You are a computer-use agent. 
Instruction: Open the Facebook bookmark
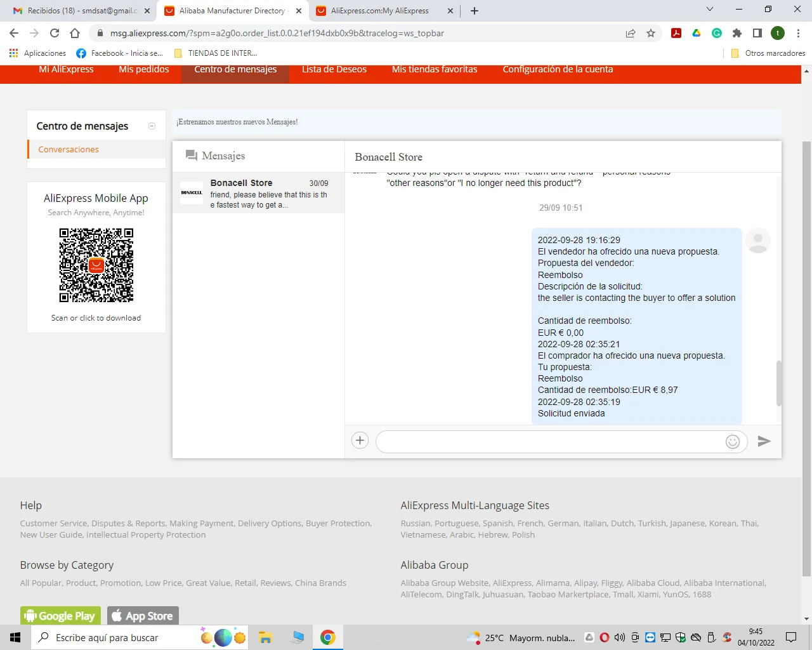click(120, 53)
